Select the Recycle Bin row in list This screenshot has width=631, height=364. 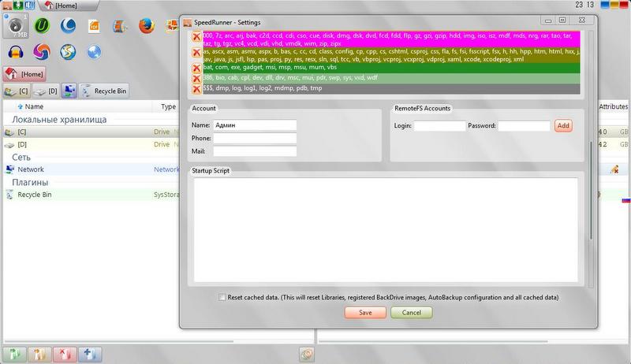[91, 195]
